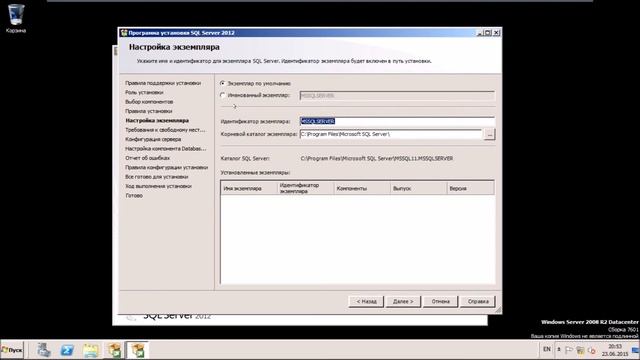
Task: Click the EN language indicator
Action: pyautogui.click(x=547, y=349)
